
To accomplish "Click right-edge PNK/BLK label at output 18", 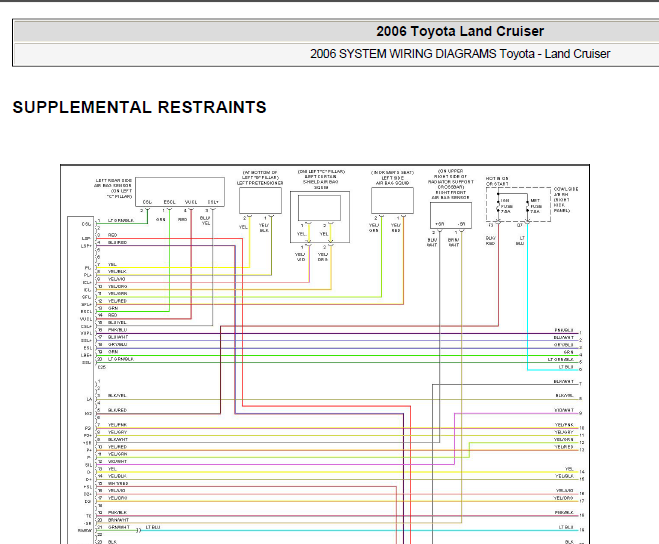I will pos(564,513).
